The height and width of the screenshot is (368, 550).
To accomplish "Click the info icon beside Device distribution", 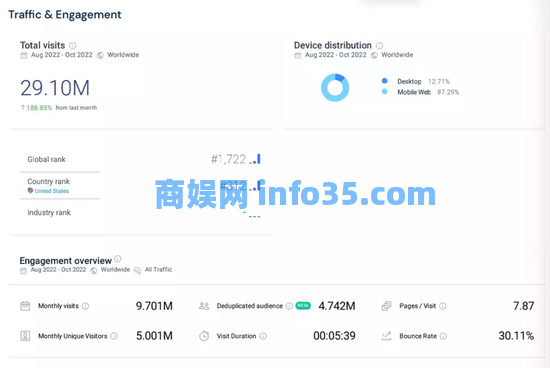I will (x=380, y=46).
